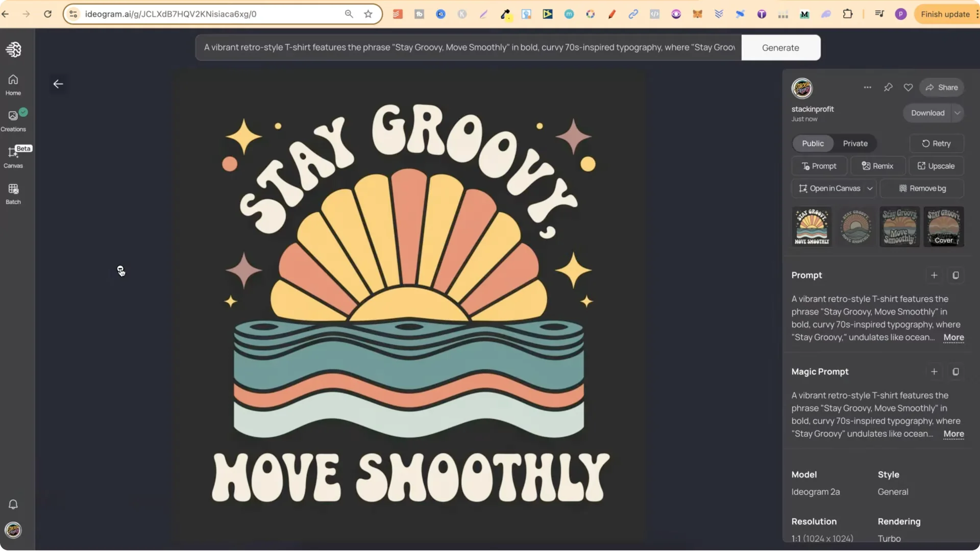
Task: Expand the Download options chevron
Action: pos(957,113)
